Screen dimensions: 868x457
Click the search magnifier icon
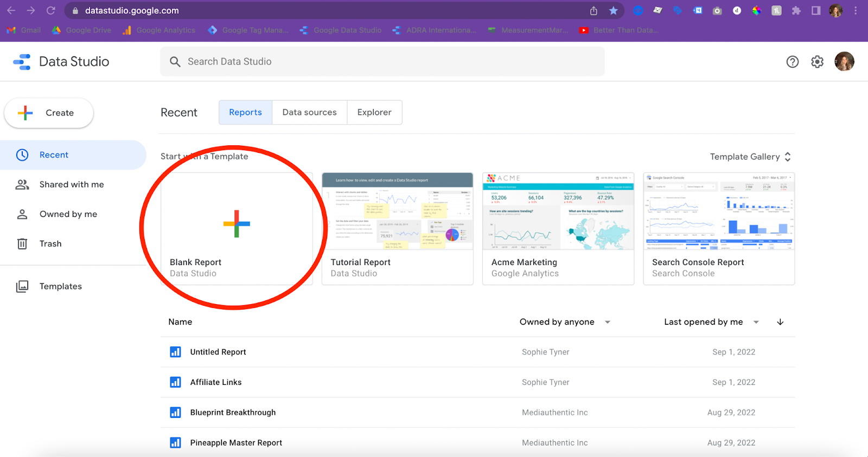click(175, 62)
